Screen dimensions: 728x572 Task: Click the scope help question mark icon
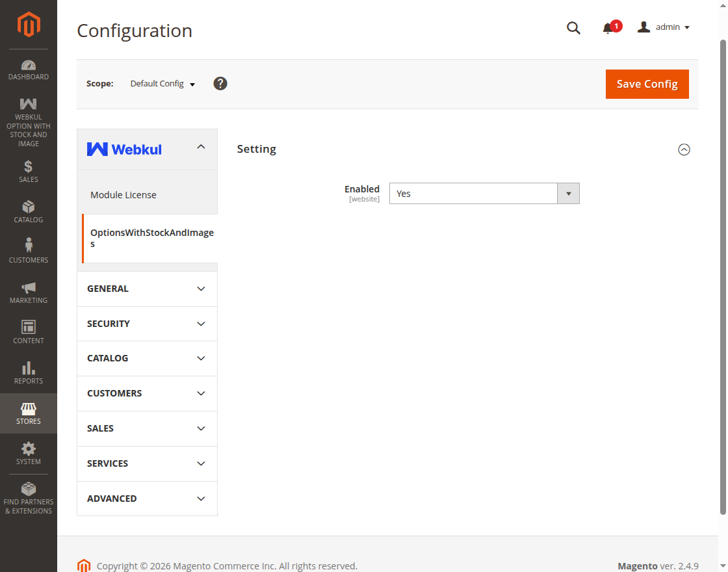click(220, 84)
